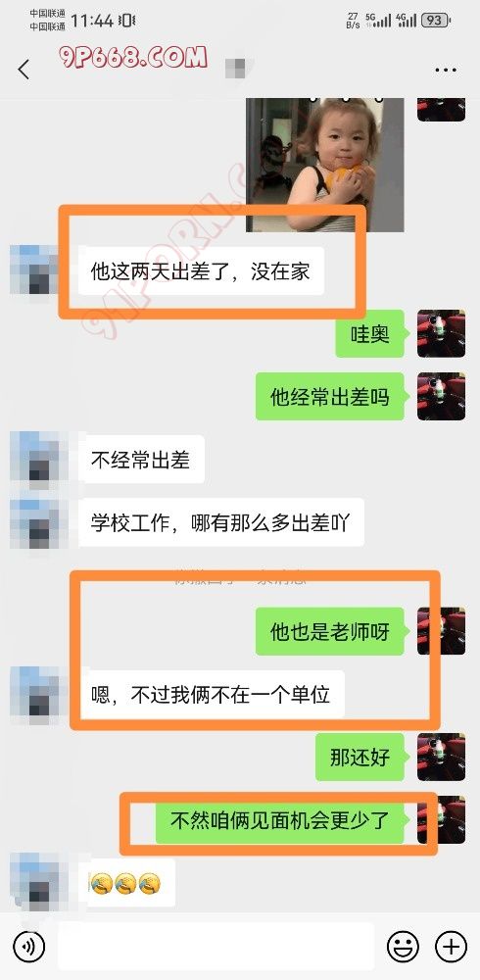Tap the back arrow in the chat header
Image resolution: width=480 pixels, height=980 pixels.
[x=24, y=70]
